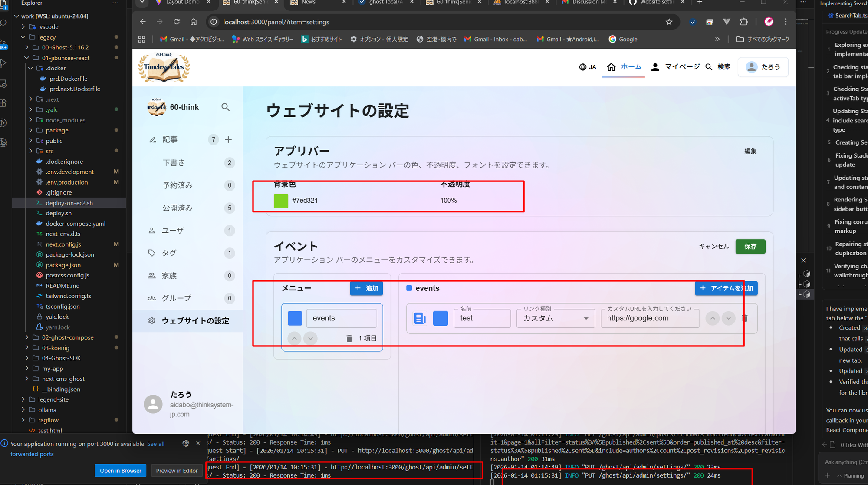
Task: Open 下書き in sidebar menu
Action: click(x=174, y=163)
